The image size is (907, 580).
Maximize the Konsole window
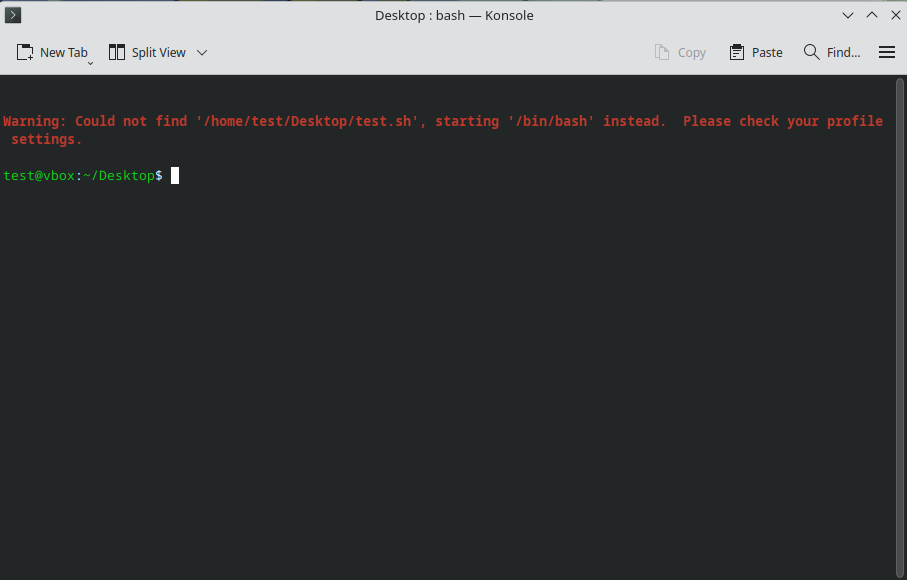click(872, 16)
